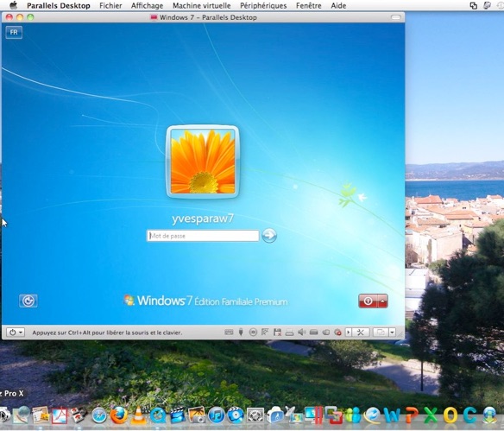Open the Parallels Desktop menu
The height and width of the screenshot is (431, 504).
(59, 5)
